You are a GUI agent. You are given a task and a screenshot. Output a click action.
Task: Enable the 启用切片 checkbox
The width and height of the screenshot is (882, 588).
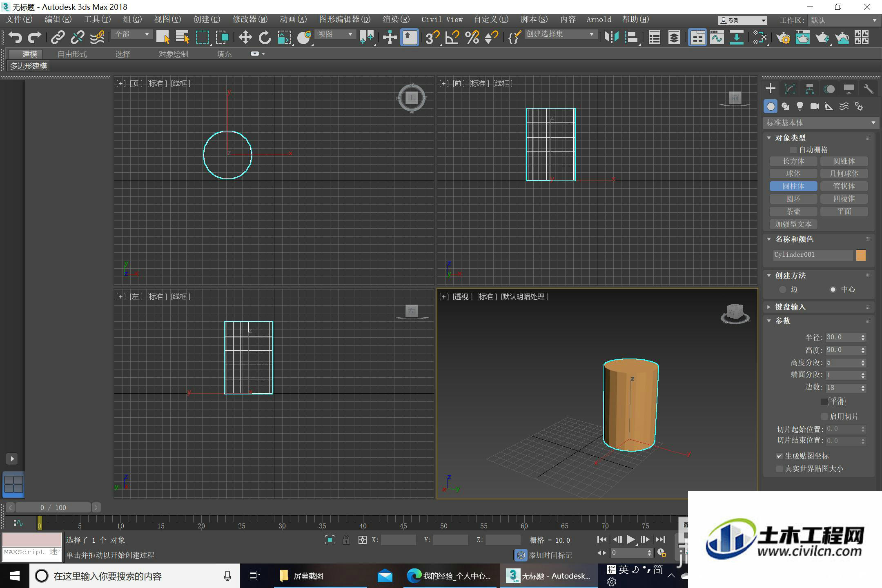pyautogui.click(x=824, y=416)
